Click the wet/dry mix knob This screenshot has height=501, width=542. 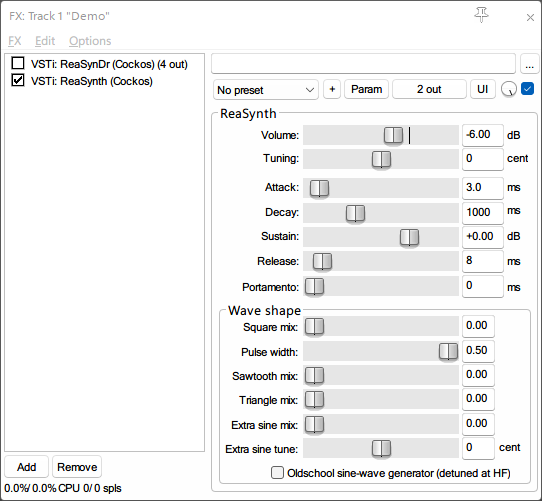click(508, 89)
